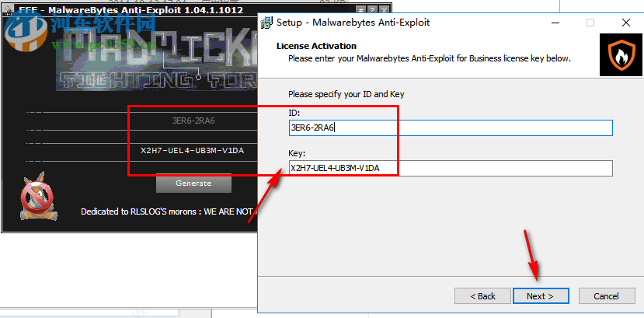
Task: Maximize the Setup window
Action: (590, 23)
